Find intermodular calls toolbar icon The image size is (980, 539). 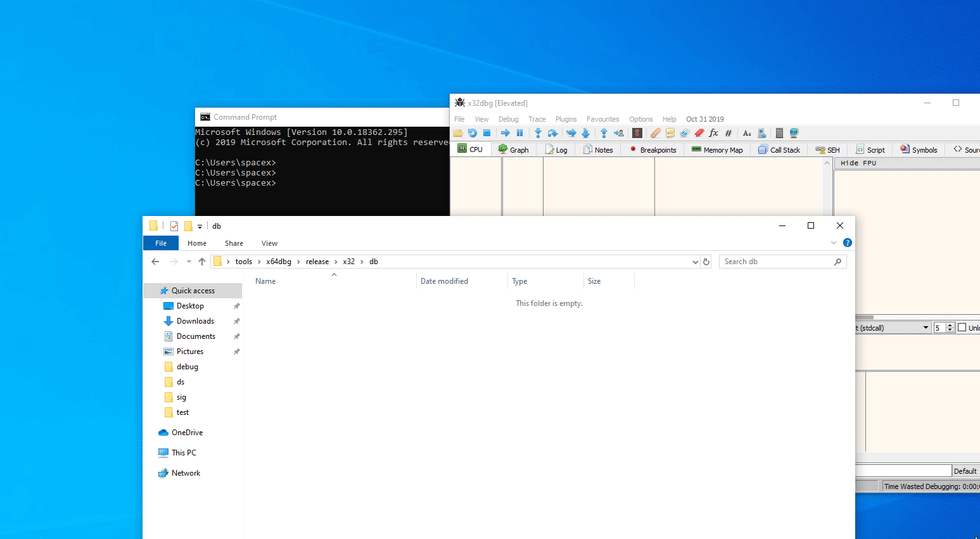pyautogui.click(x=762, y=133)
